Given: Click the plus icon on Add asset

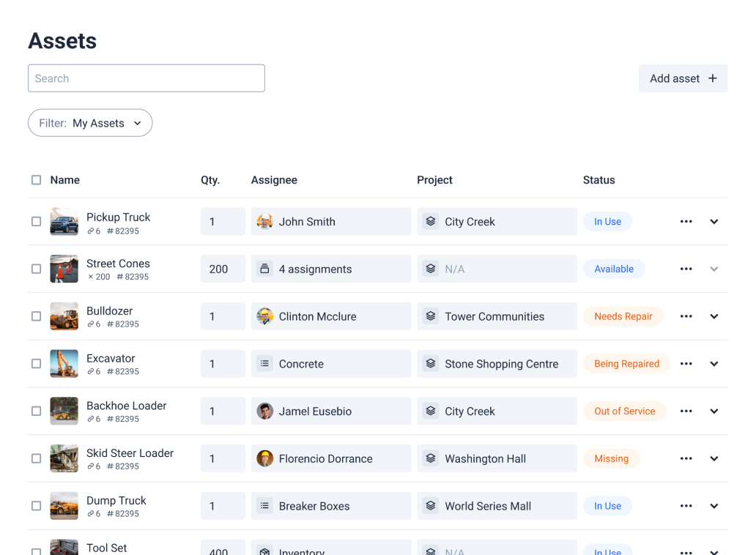Looking at the screenshot, I should (712, 78).
